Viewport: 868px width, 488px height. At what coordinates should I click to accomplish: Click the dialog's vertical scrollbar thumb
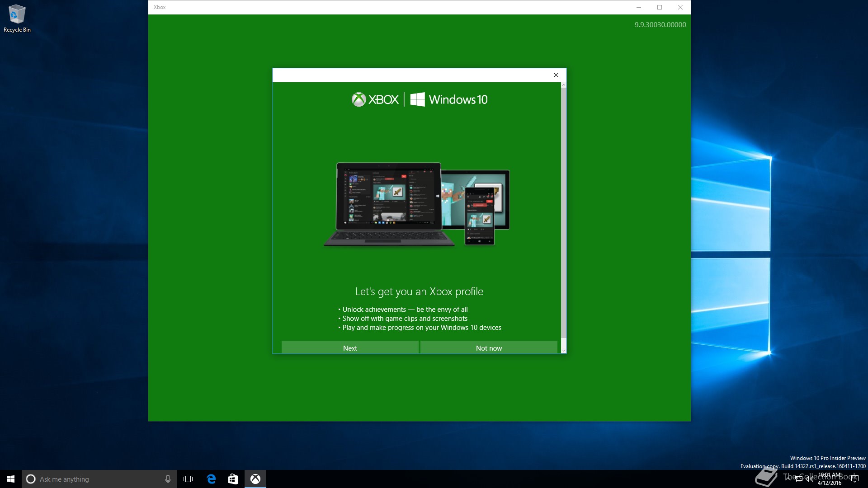[x=563, y=212]
